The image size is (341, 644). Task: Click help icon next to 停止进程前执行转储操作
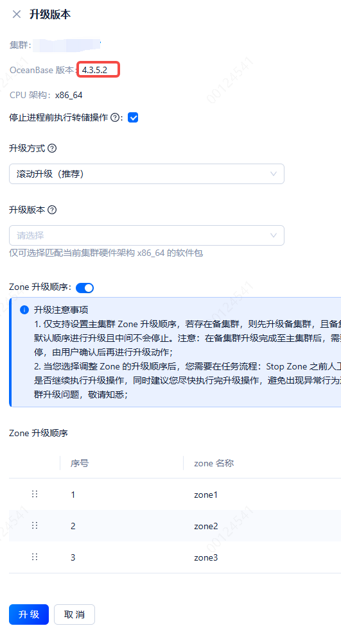click(x=115, y=118)
